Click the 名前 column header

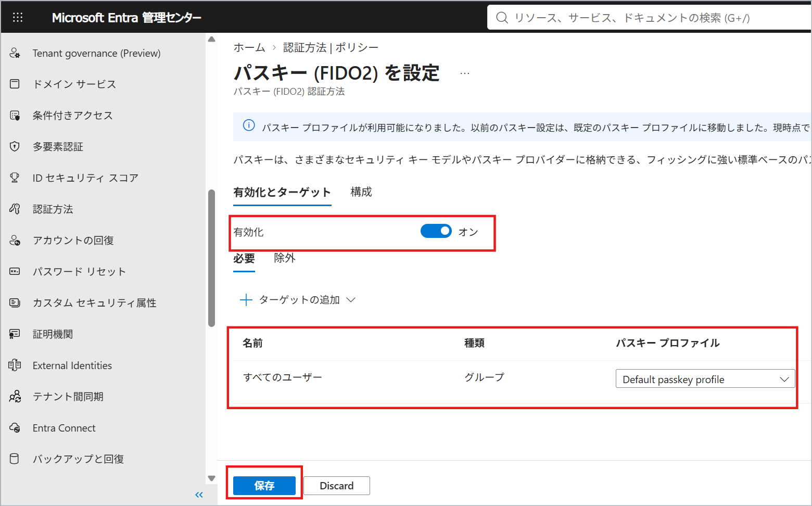253,343
